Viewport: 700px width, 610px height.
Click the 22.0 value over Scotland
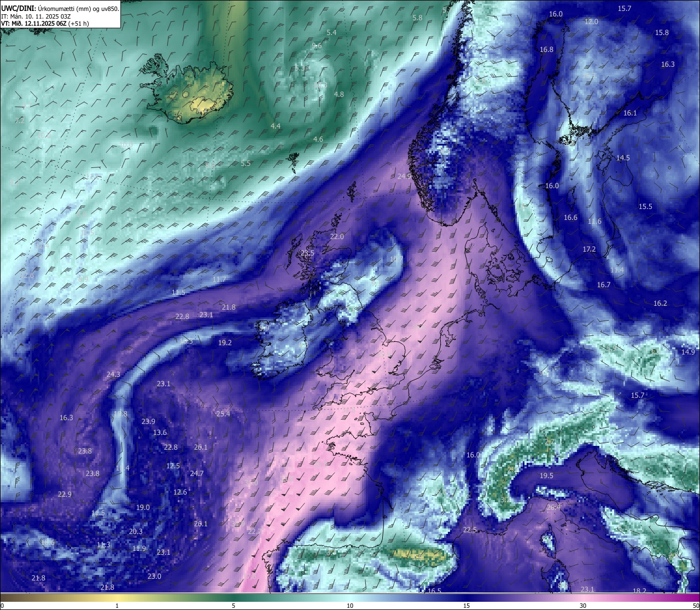tap(337, 236)
